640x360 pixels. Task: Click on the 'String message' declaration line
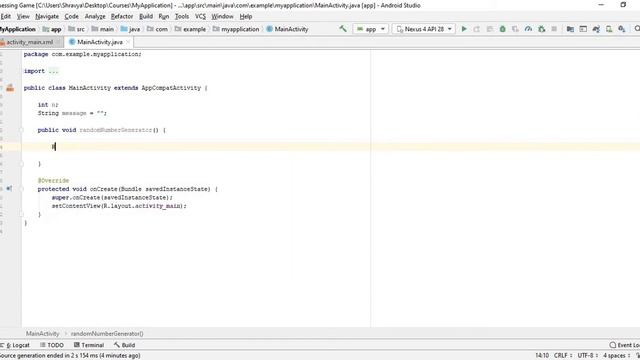(x=72, y=113)
